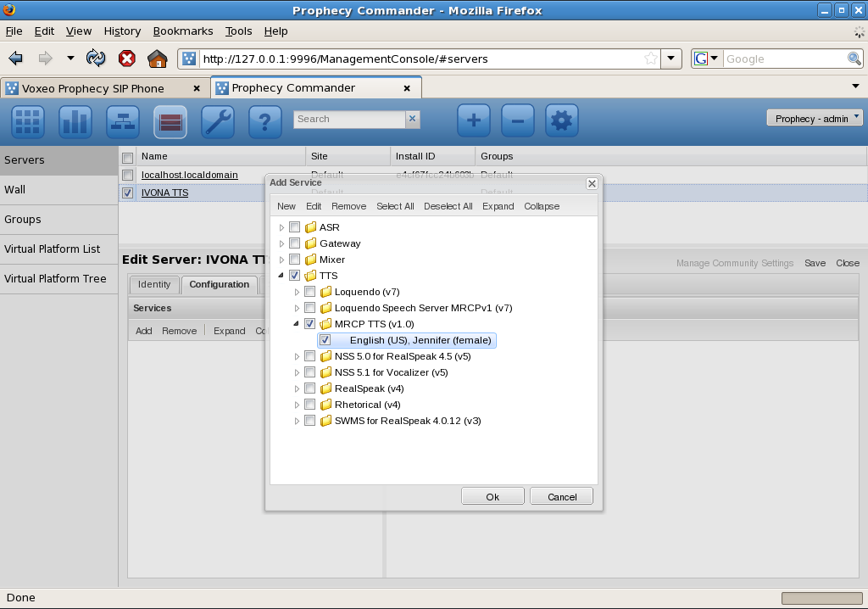This screenshot has height=609, width=868.
Task: Cancel the Add Service dialog
Action: pos(562,496)
